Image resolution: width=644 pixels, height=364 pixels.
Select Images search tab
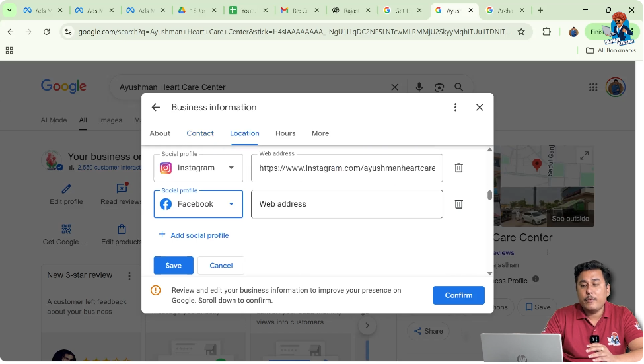[110, 120]
